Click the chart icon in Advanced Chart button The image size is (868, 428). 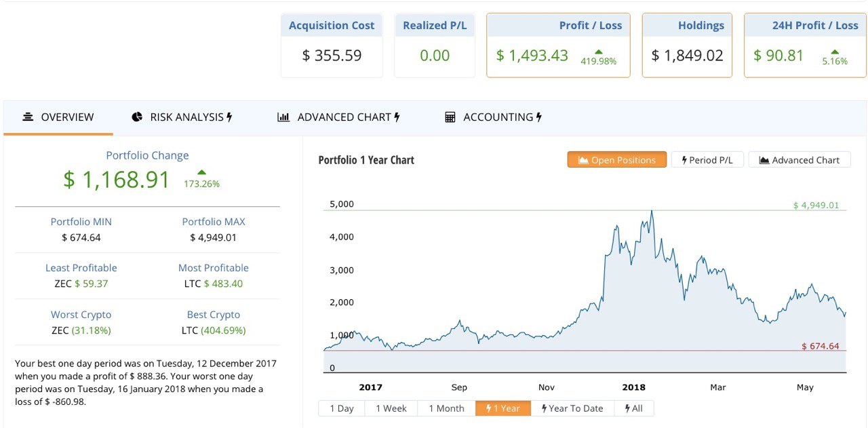tap(764, 160)
